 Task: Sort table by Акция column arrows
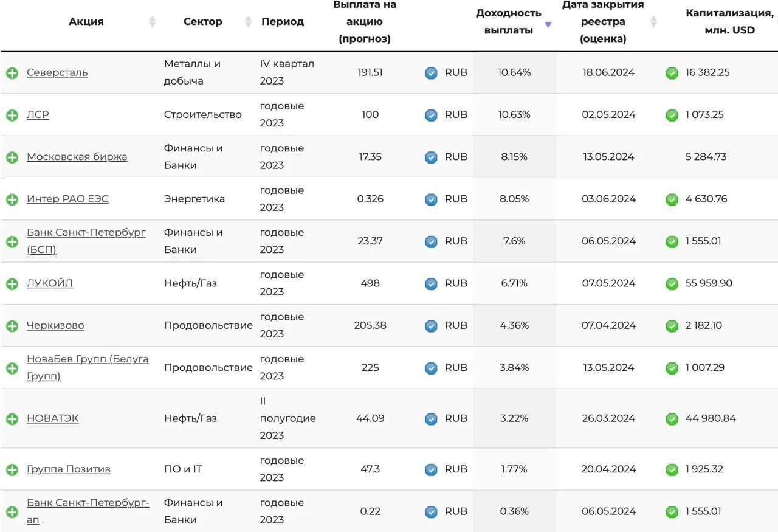153,22
